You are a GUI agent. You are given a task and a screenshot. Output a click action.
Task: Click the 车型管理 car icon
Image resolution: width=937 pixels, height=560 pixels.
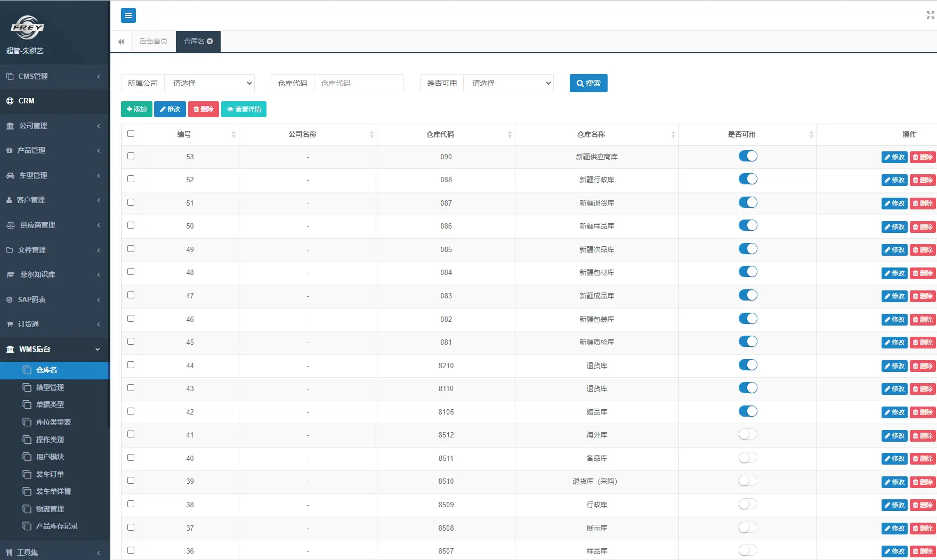pyautogui.click(x=10, y=175)
